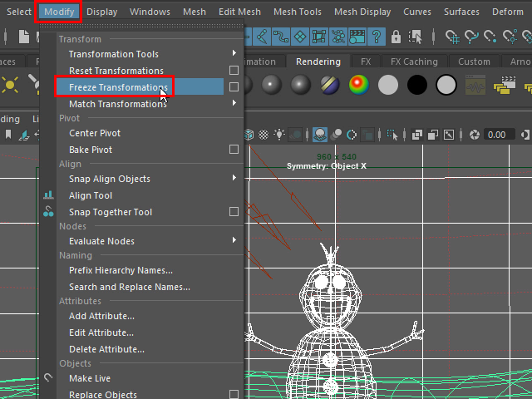Click Search and Replace Names
Image resolution: width=532 pixels, height=399 pixels.
(130, 287)
